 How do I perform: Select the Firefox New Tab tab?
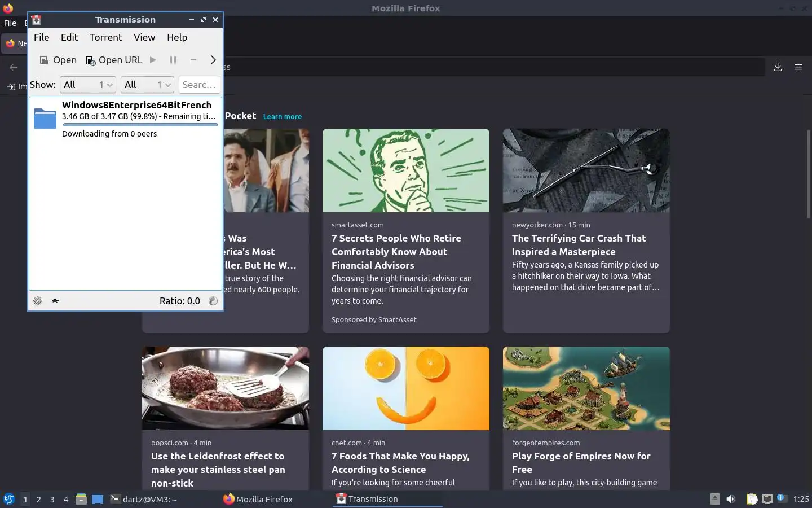pyautogui.click(x=15, y=43)
